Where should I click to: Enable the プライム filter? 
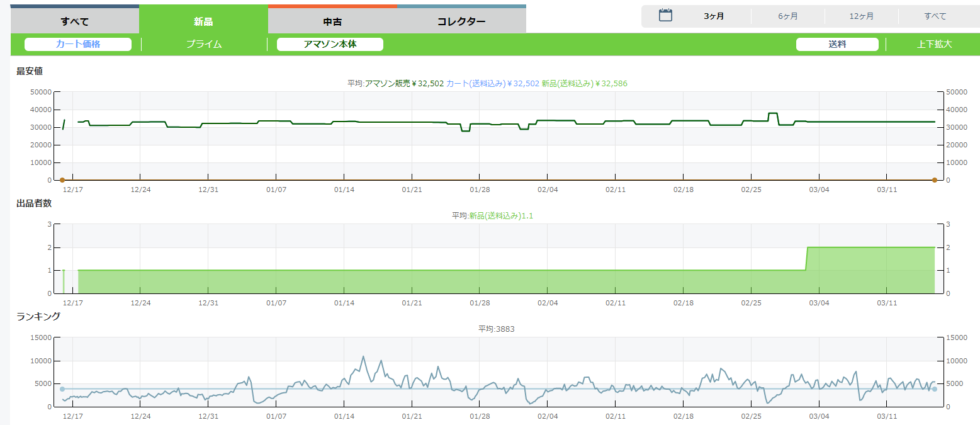tap(204, 44)
